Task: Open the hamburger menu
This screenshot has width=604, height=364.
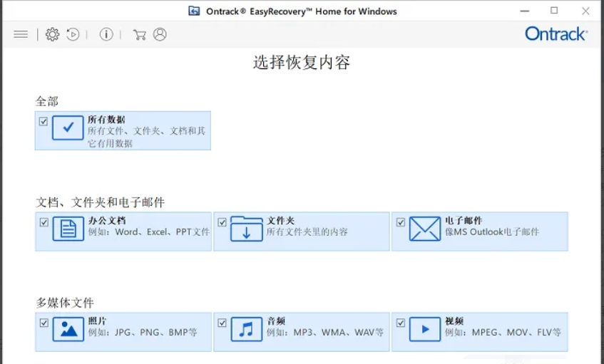Action: (x=21, y=35)
